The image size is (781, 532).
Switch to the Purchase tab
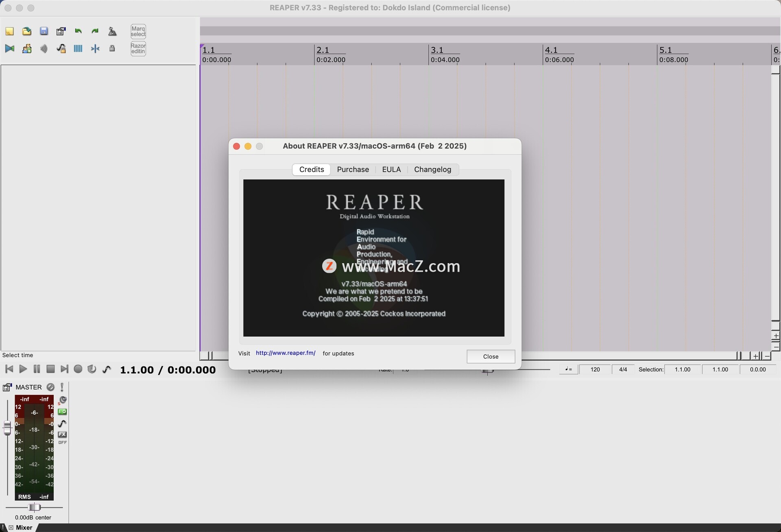click(x=353, y=170)
